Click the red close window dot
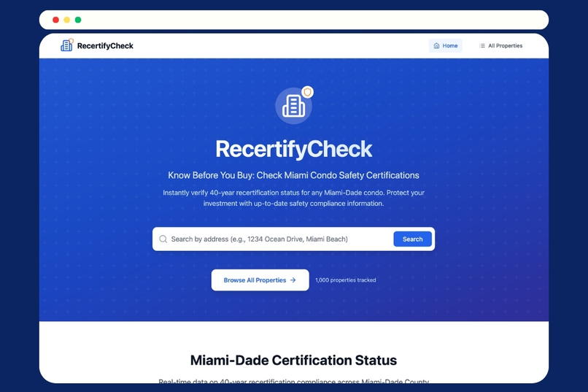 tap(55, 20)
